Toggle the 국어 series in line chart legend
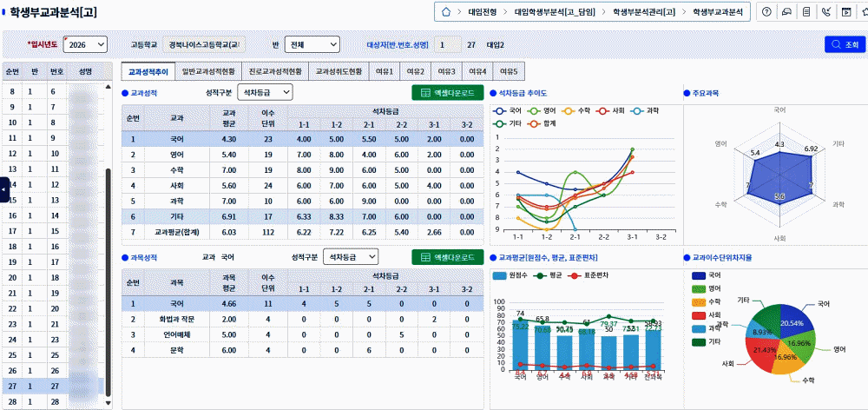 point(509,111)
